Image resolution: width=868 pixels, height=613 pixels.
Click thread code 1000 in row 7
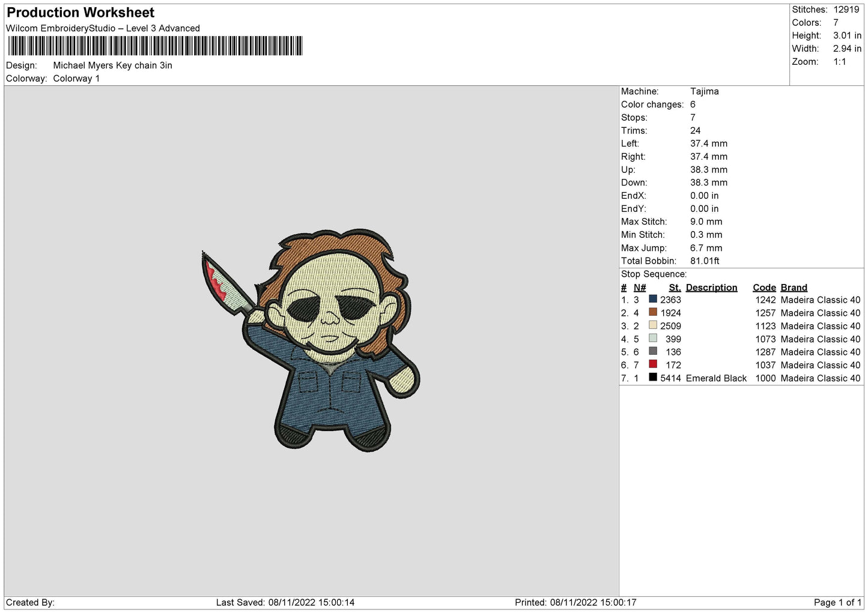point(765,378)
